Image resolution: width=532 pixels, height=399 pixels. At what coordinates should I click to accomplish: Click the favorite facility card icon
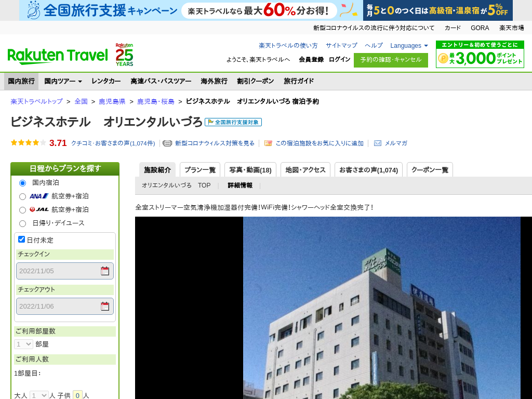[268, 143]
